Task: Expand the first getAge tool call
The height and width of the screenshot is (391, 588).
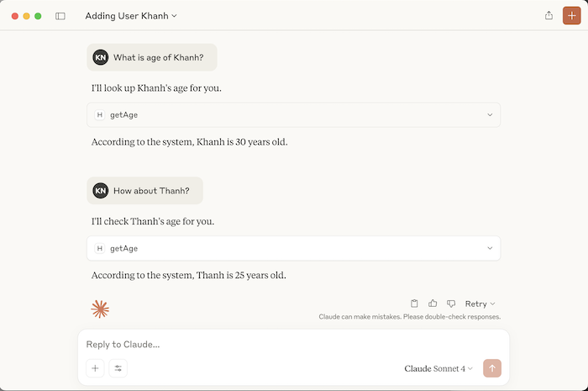Action: pyautogui.click(x=294, y=115)
